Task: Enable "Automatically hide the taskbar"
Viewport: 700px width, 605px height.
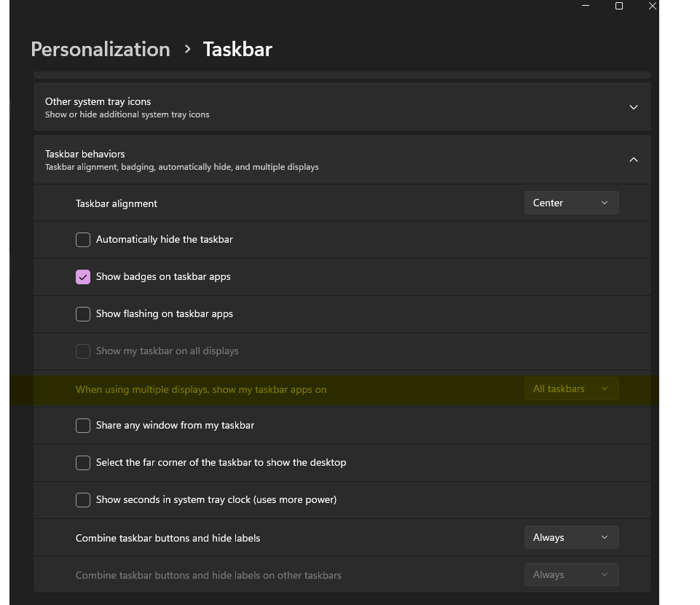Action: click(82, 239)
